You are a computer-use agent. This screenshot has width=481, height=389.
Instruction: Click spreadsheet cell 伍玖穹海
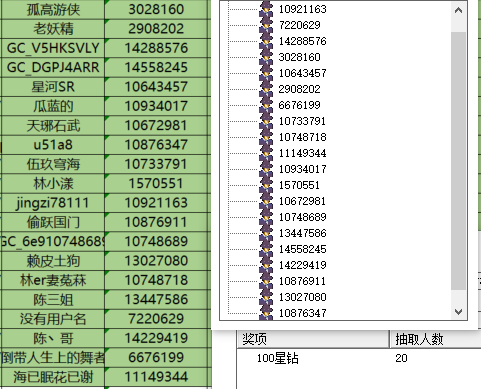(53, 164)
